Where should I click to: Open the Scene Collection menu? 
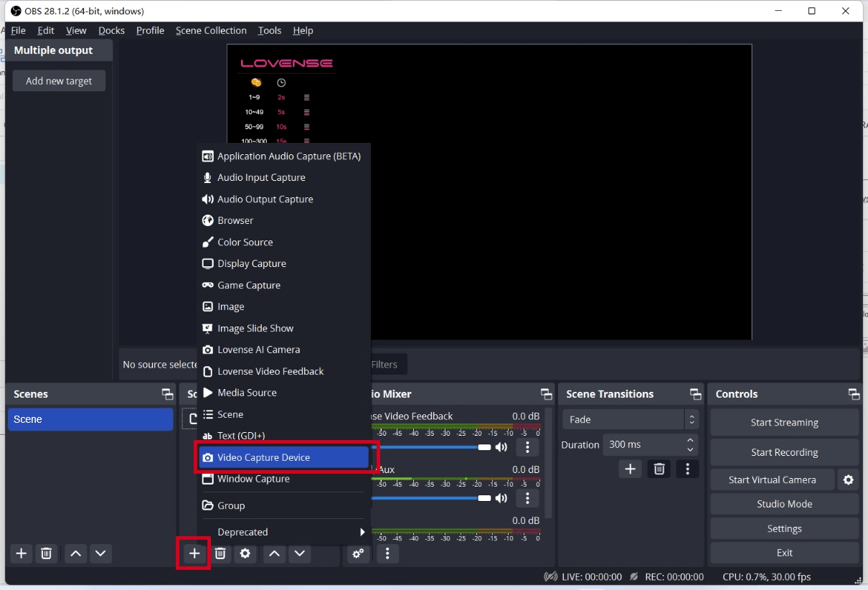pos(211,31)
